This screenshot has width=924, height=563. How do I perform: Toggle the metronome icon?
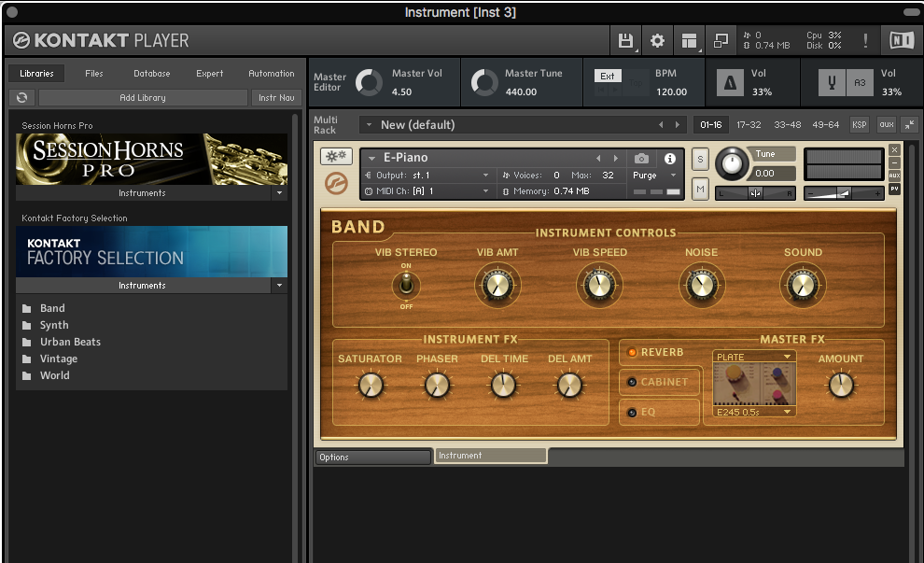730,82
